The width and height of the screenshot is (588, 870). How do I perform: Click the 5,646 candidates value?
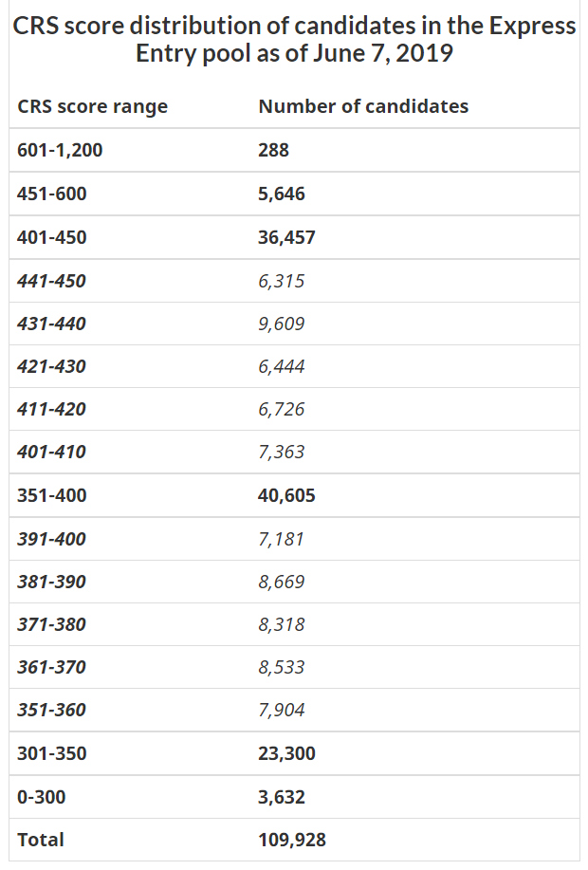click(x=282, y=194)
